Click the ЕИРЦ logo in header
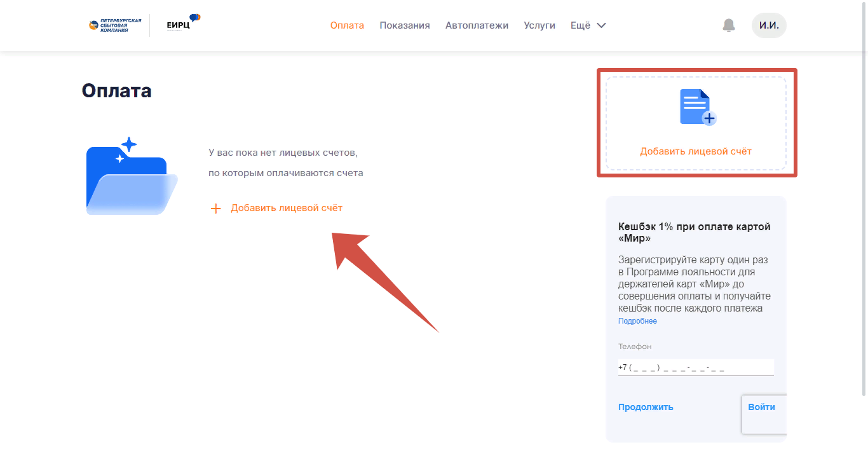Viewport: 868px width, 454px height. pyautogui.click(x=182, y=24)
